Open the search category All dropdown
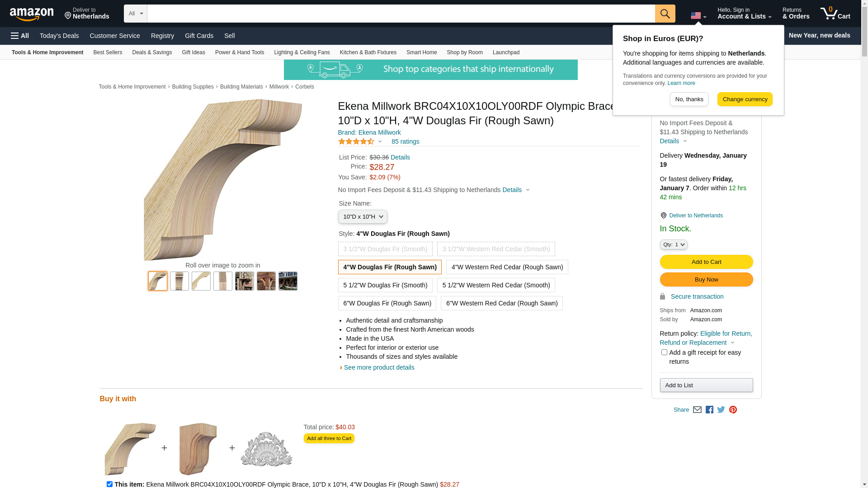Screen dimensions: 868x488 coord(136,14)
